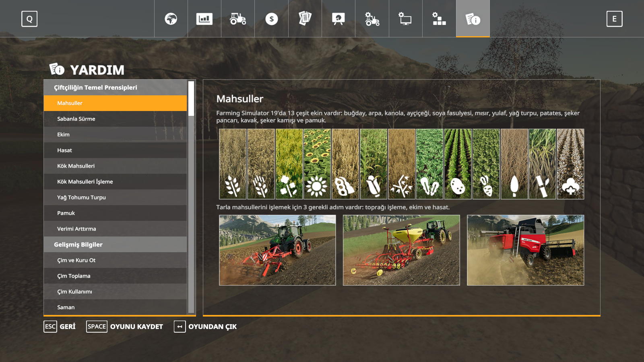Image resolution: width=644 pixels, height=362 pixels.
Task: Open the display settings monitor tab icon
Action: tap(406, 19)
